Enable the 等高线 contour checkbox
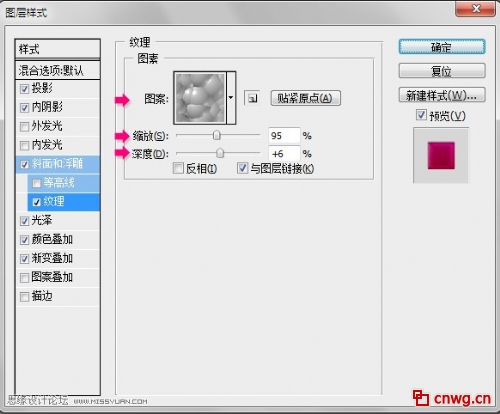Image resolution: width=500 pixels, height=414 pixels. point(36,183)
